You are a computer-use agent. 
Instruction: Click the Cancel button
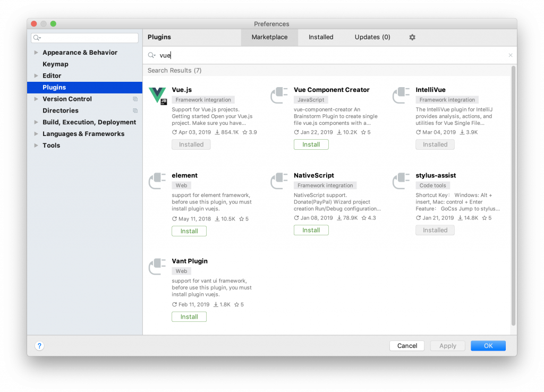(x=407, y=346)
